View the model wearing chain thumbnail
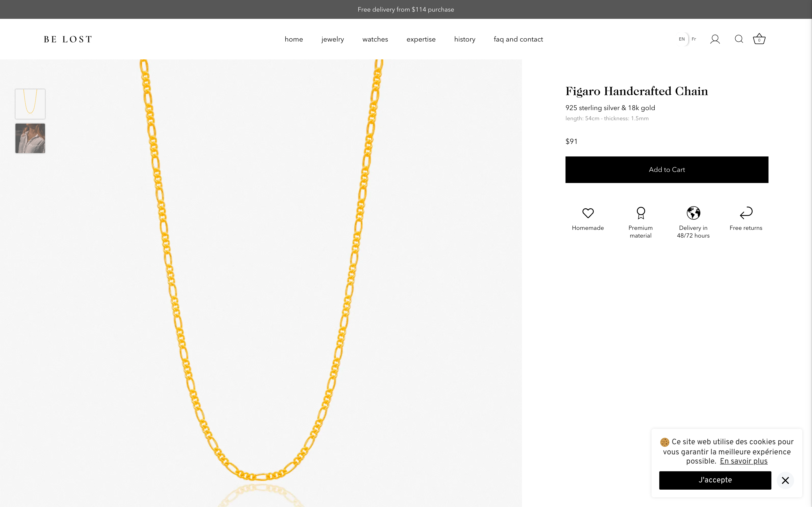The width and height of the screenshot is (812, 507). tap(30, 139)
